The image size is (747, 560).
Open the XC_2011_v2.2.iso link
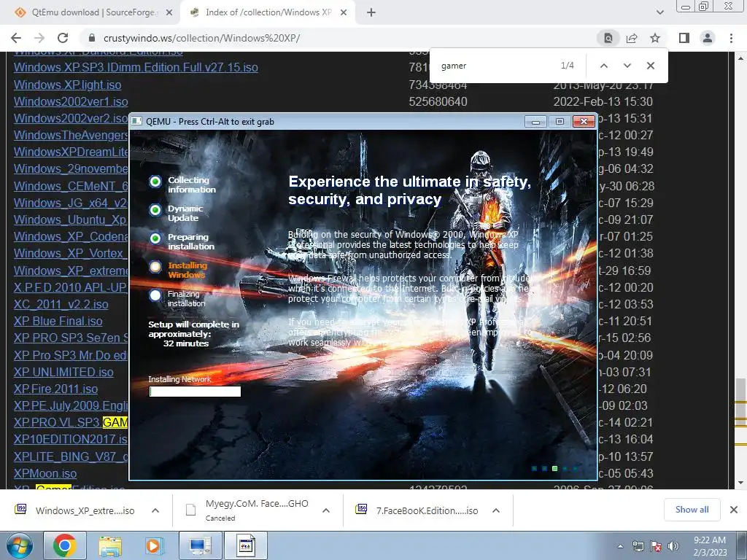pyautogui.click(x=61, y=304)
